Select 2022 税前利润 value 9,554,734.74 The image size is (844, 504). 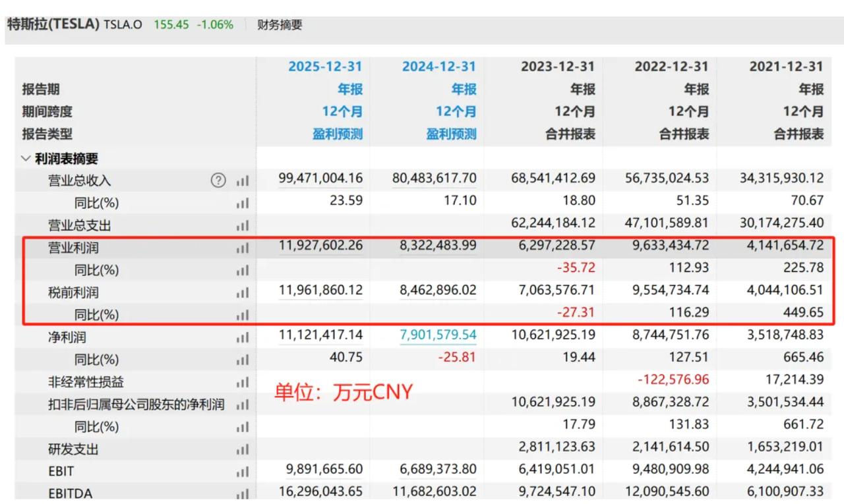coord(672,290)
